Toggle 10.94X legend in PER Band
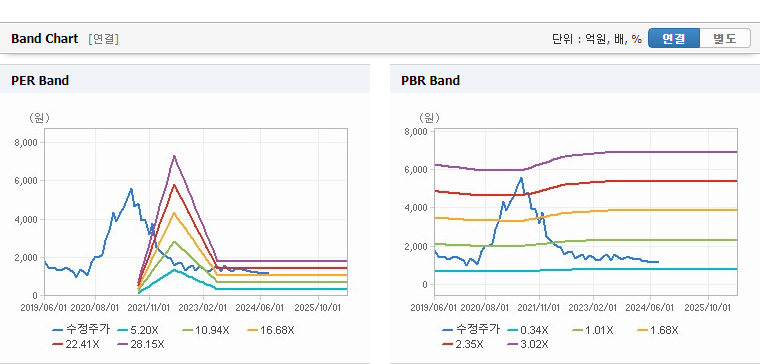The width and height of the screenshot is (760, 364). pyautogui.click(x=205, y=330)
